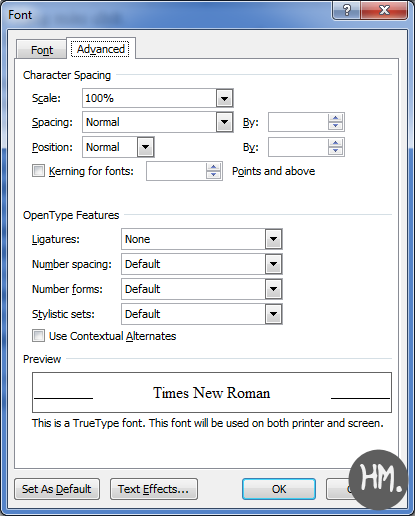Increase the kerning points with up arrow
This screenshot has width=415, height=516.
click(213, 167)
